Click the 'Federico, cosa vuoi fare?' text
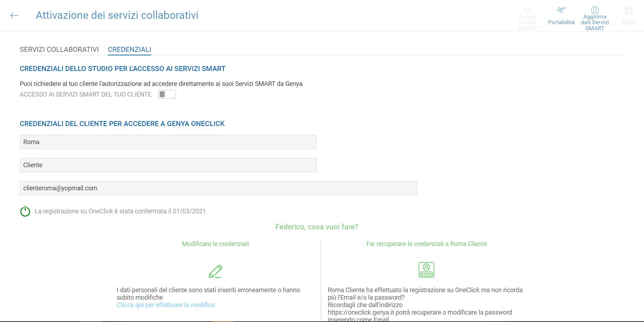Screen dimensions: 644x322 [317, 227]
